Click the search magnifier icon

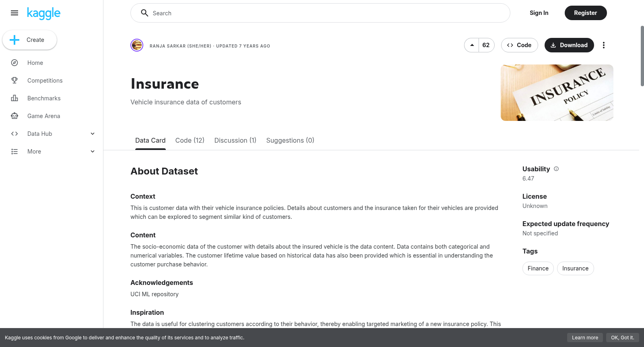pyautogui.click(x=144, y=13)
